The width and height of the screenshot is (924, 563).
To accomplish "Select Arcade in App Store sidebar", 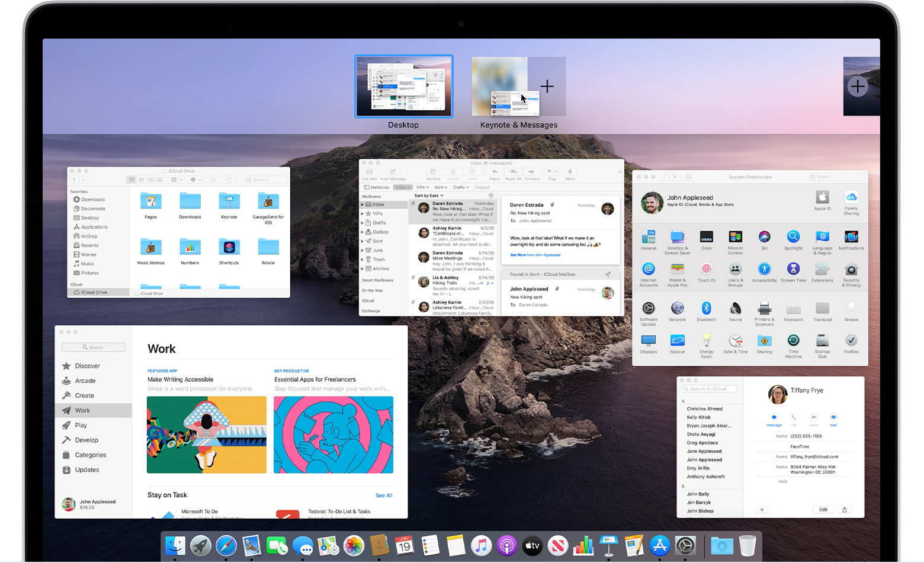I will pyautogui.click(x=85, y=381).
